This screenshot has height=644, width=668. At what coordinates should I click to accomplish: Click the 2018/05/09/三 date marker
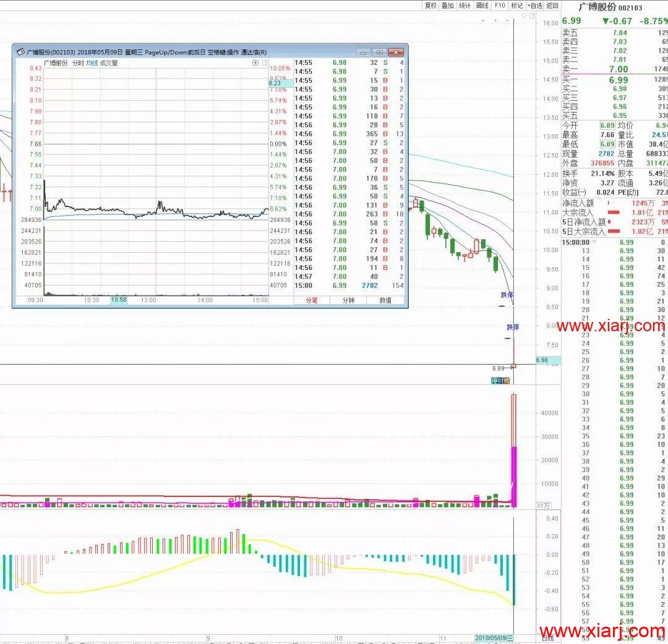[494, 638]
